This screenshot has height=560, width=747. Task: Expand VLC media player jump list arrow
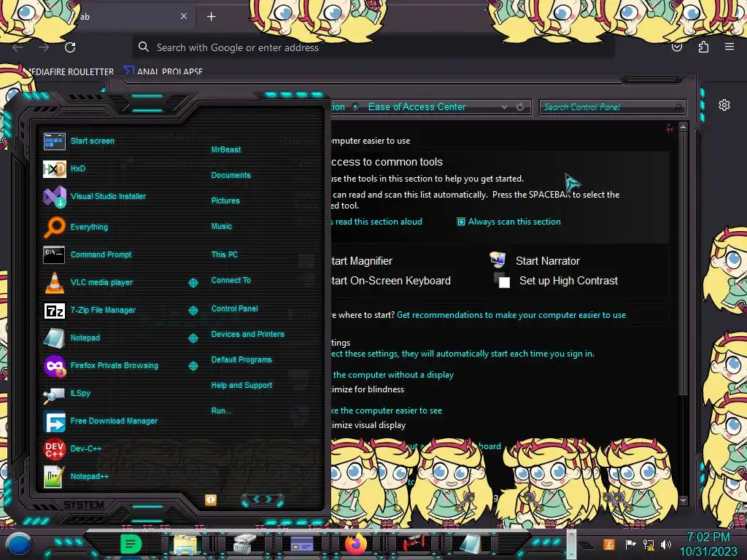(193, 283)
